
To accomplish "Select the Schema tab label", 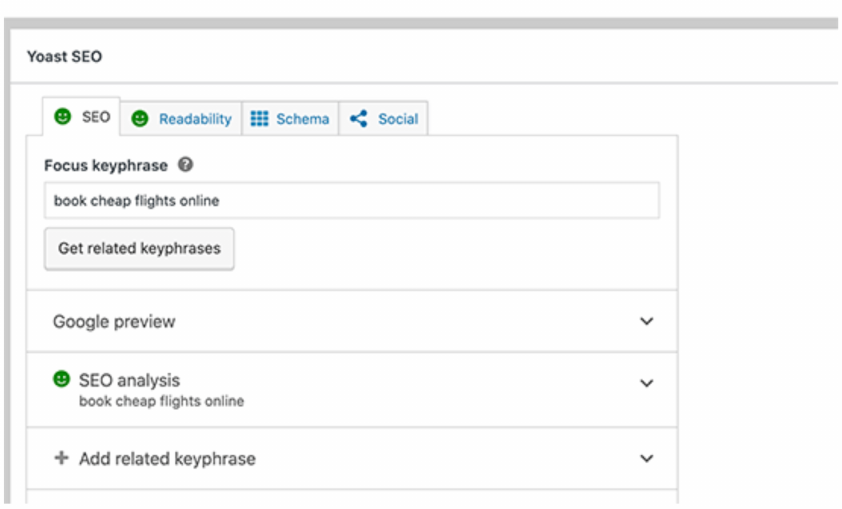I will (302, 119).
